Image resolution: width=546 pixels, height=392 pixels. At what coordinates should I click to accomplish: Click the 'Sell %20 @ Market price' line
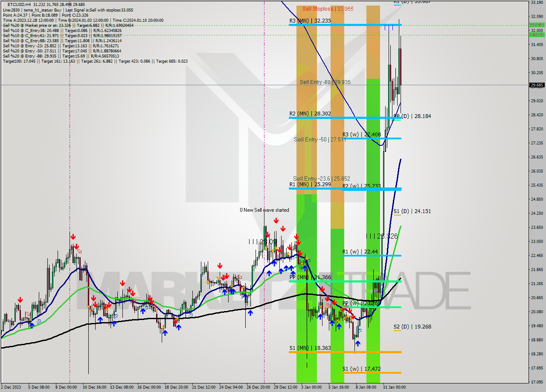[68, 25]
